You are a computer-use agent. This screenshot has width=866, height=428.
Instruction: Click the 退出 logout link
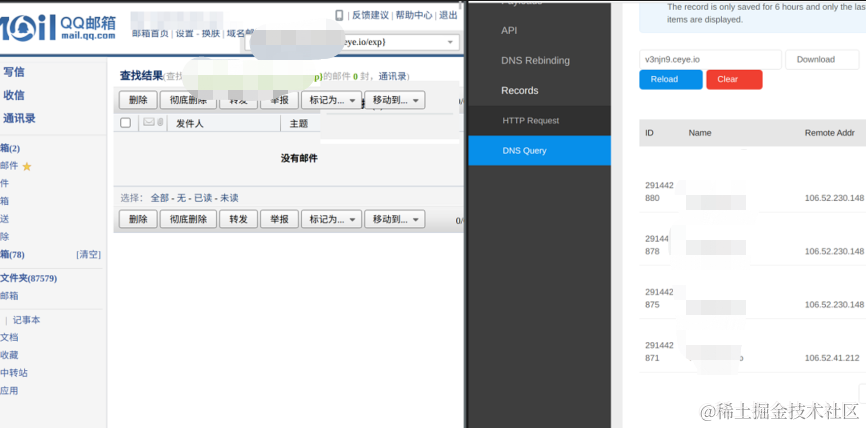(x=448, y=15)
